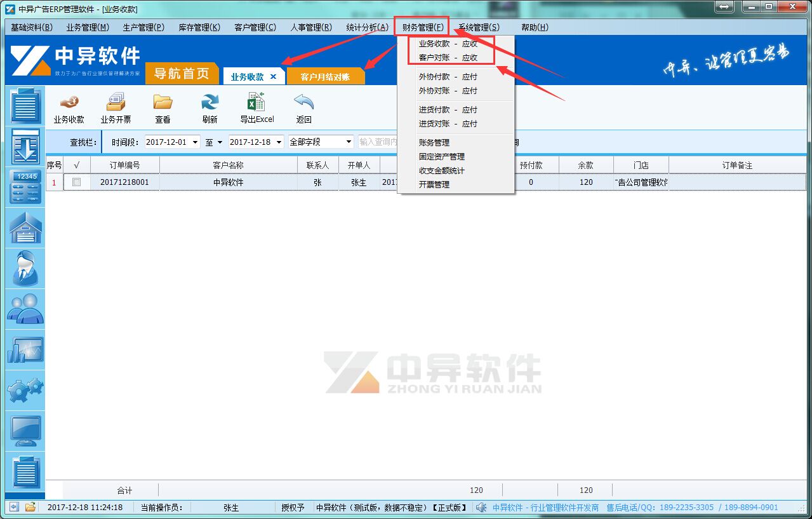Switch to the 导航首页 tab
The height and width of the screenshot is (519, 812).
(182, 74)
